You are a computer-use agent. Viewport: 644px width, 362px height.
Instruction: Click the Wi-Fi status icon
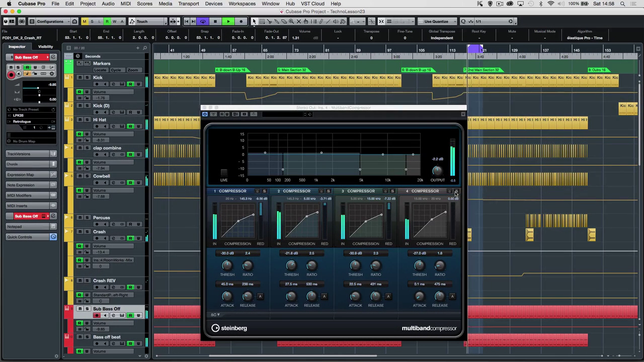pos(551,4)
